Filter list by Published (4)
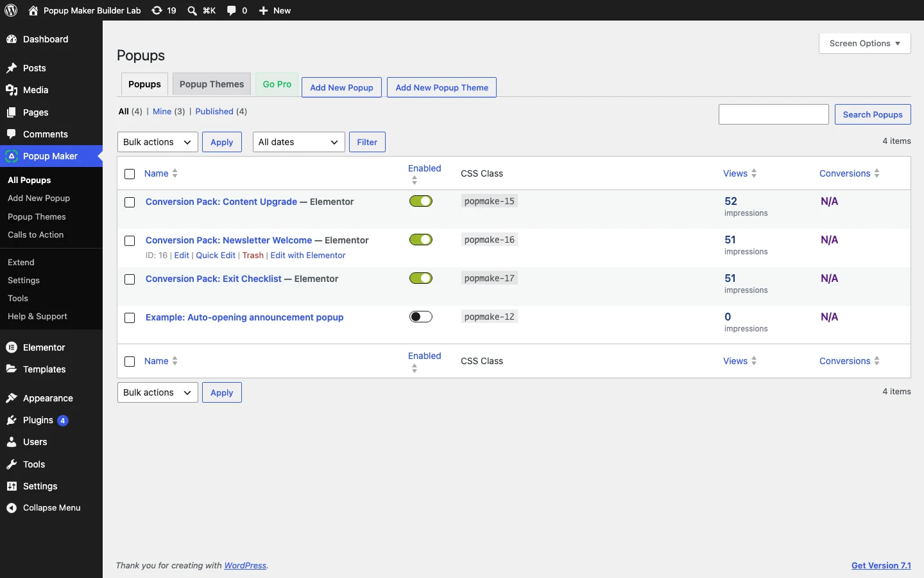This screenshot has width=924, height=578. coord(221,112)
